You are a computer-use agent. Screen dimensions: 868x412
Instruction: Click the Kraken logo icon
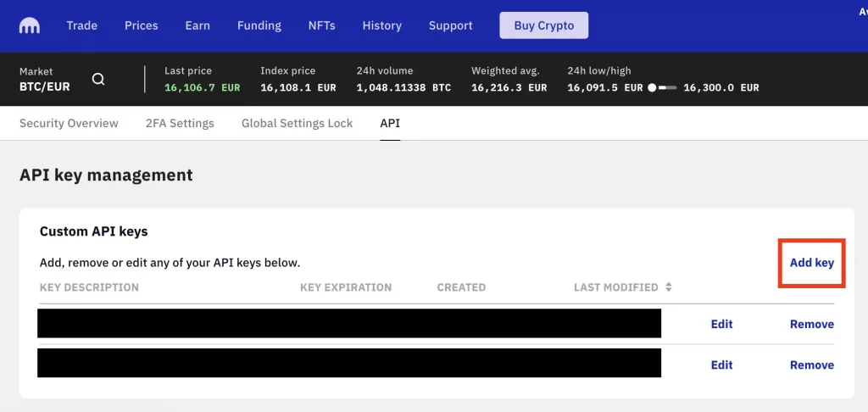30,25
